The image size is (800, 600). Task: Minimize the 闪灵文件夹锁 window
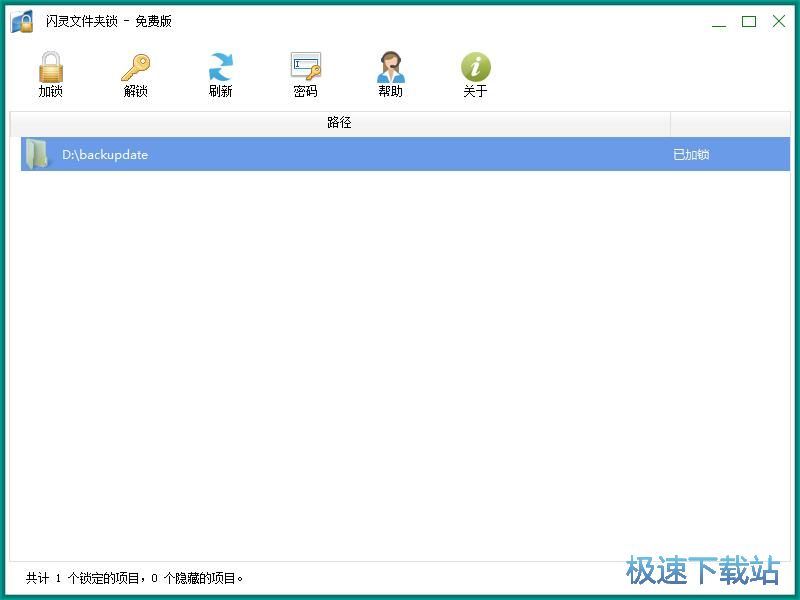[x=719, y=21]
